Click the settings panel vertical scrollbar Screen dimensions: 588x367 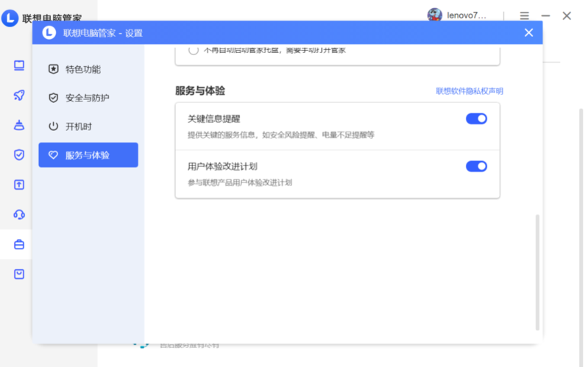point(537,272)
